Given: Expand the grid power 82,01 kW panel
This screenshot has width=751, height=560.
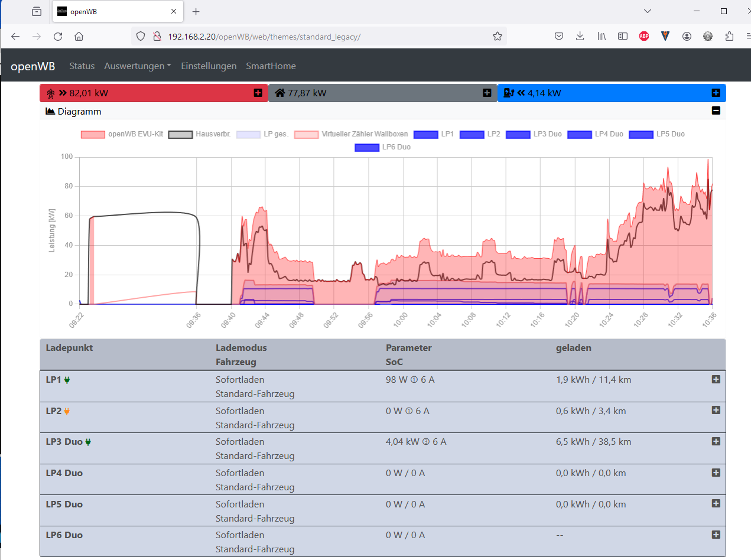Looking at the screenshot, I should click(258, 93).
